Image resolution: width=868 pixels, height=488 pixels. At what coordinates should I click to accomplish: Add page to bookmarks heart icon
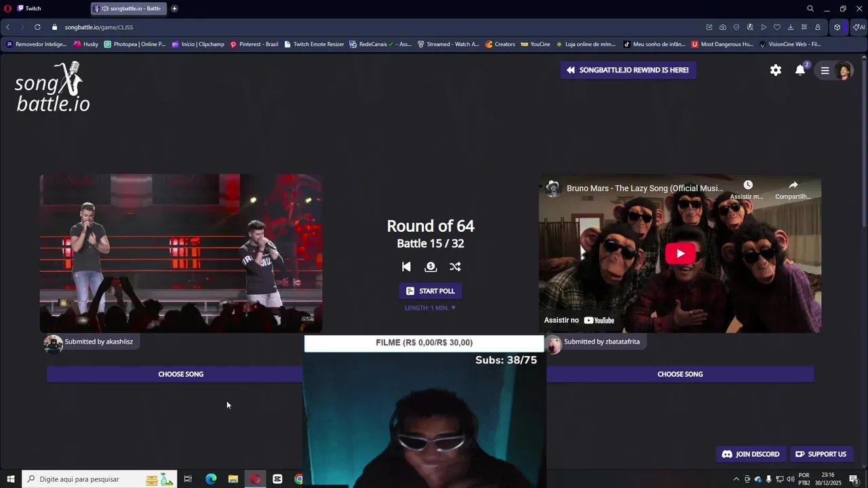777,27
